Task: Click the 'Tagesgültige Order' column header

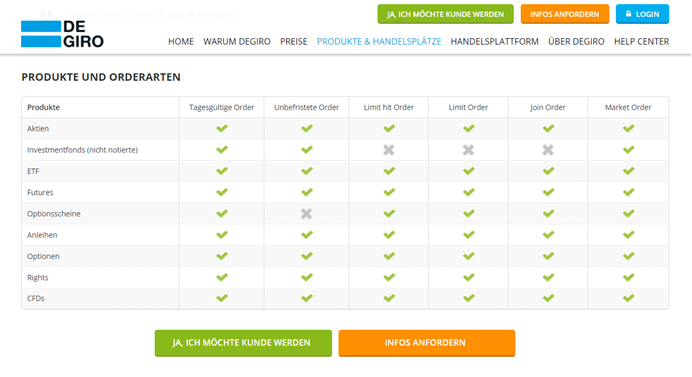Action: coord(222,107)
